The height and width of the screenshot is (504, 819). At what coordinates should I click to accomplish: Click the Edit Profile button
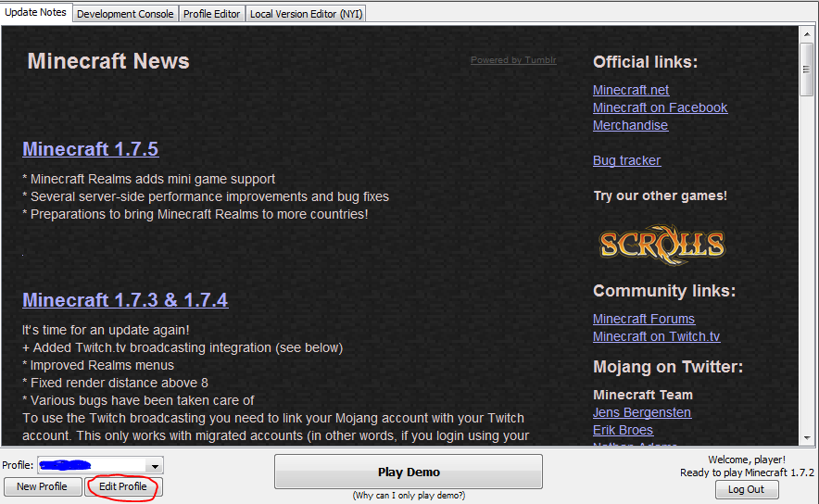pyautogui.click(x=123, y=486)
